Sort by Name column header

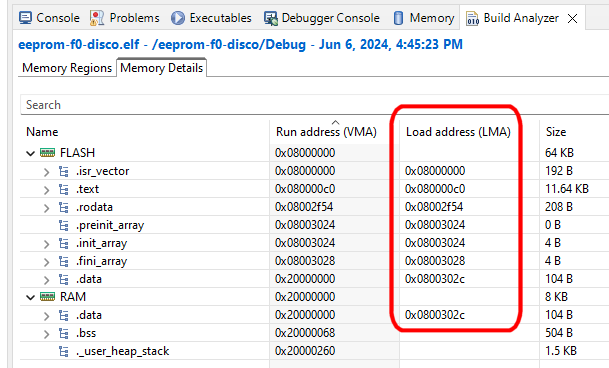(42, 132)
